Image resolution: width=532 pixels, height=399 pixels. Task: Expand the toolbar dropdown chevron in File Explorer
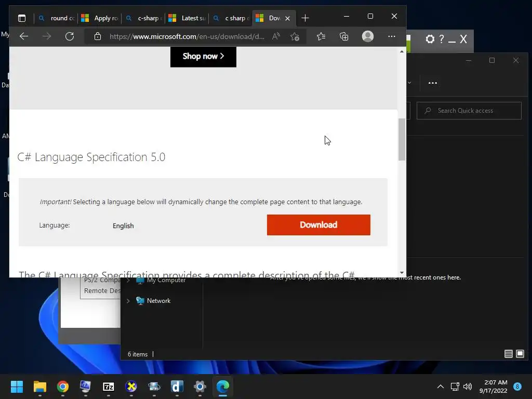[409, 83]
